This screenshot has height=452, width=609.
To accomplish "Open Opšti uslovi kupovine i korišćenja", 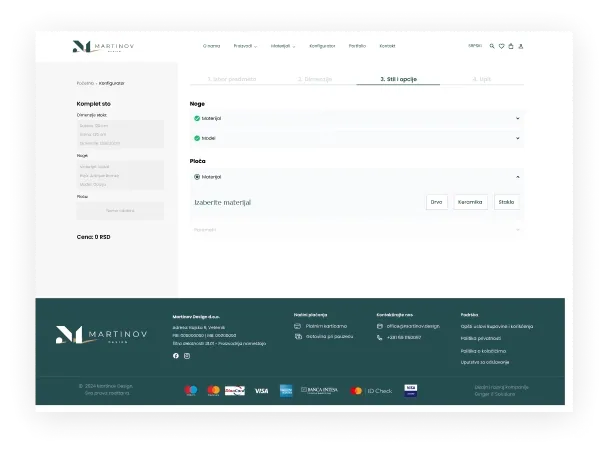I will 497,327.
